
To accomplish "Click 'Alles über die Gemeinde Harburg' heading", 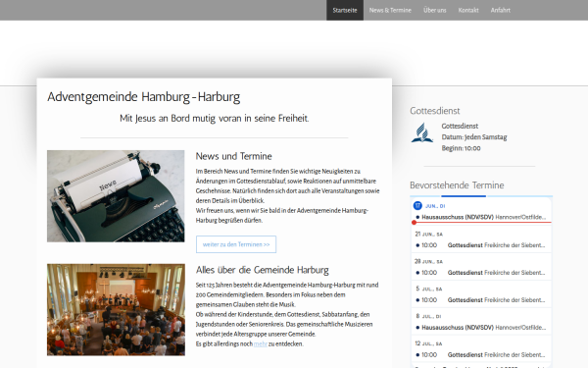I will tap(262, 270).
